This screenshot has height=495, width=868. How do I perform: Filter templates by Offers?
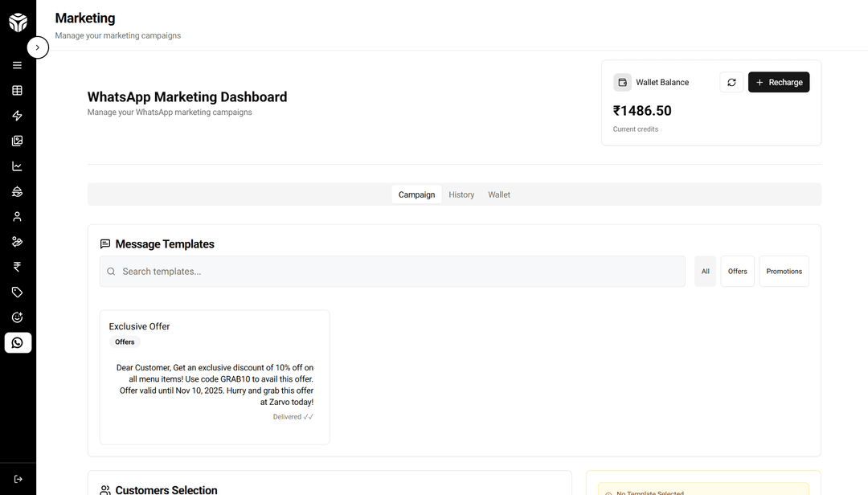(x=737, y=272)
